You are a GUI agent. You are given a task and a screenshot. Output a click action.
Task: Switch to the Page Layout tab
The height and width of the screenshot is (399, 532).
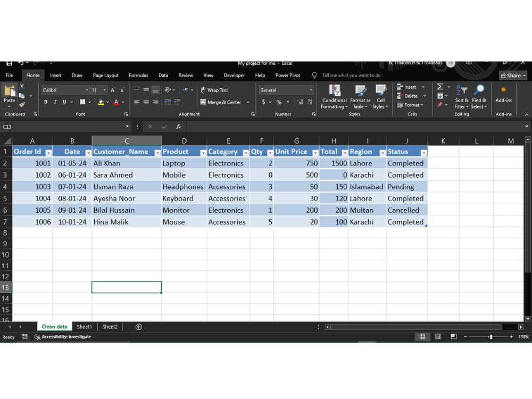pyautogui.click(x=105, y=76)
